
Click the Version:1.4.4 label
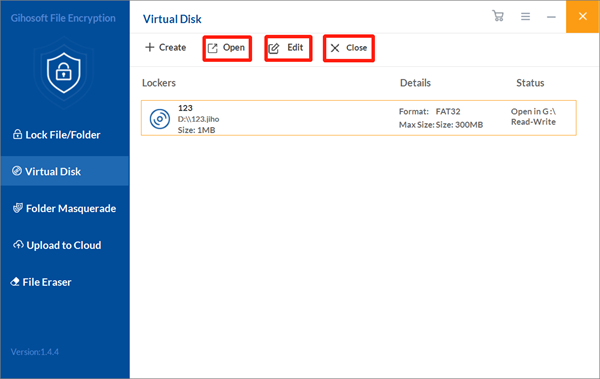pyautogui.click(x=35, y=352)
